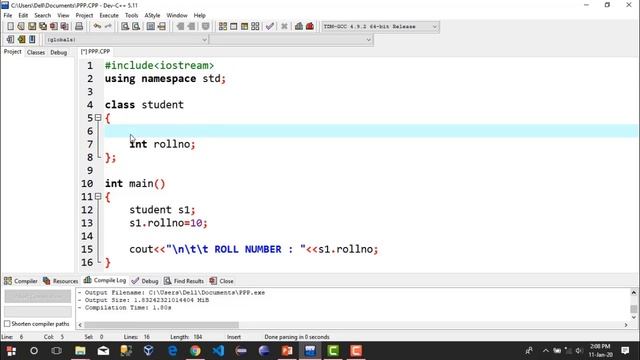Click the compile log horizontal scrollbar thumb
Viewport: 640px width, 360px height.
click(161, 325)
